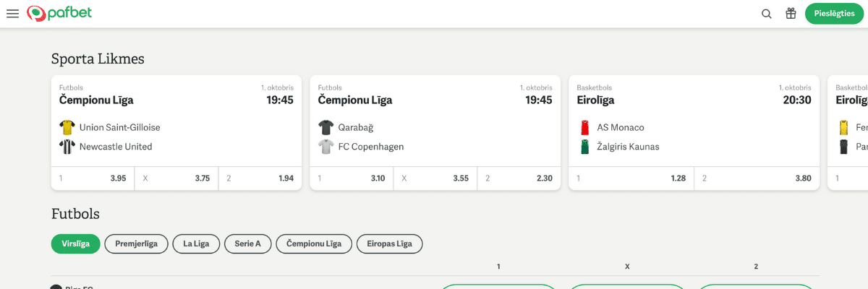Click the Union Saint-Gilloise yellow jersey icon
Image resolution: width=868 pixels, height=289 pixels.
[67, 127]
